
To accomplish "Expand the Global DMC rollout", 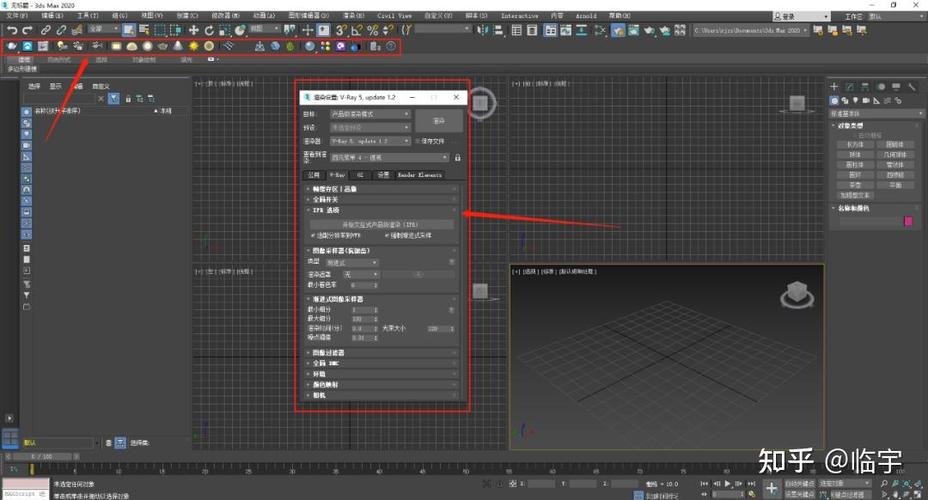I will [382, 363].
